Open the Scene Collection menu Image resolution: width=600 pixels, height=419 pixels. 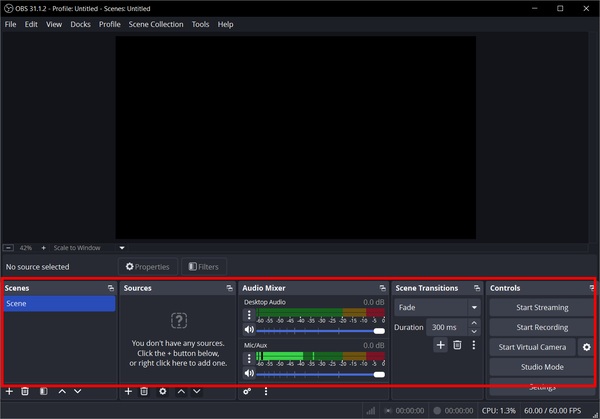pyautogui.click(x=155, y=24)
